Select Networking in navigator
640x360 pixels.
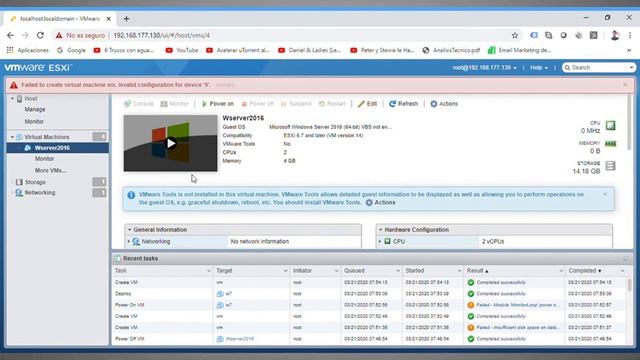[40, 193]
